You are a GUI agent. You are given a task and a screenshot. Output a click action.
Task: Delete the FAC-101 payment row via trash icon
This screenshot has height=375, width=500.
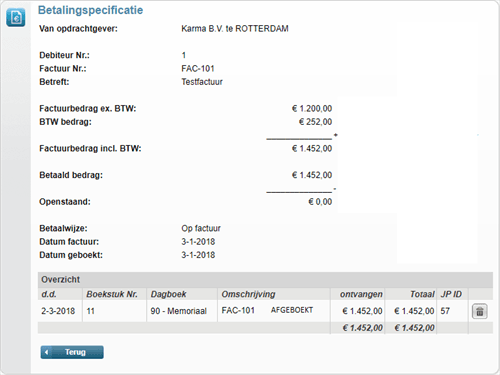coord(480,311)
